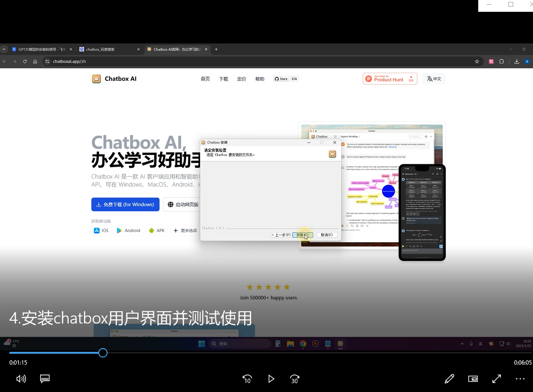Screen dimensions: 533x392
Task: Open the tab search dropdown arrow
Action: pyautogui.click(x=4, y=49)
